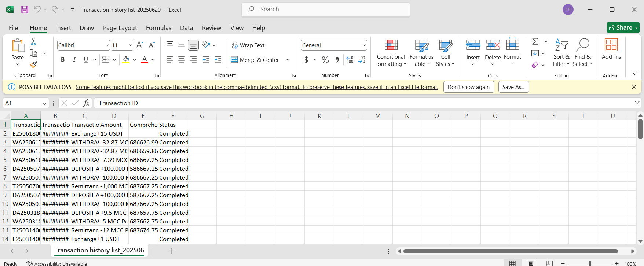Image resolution: width=644 pixels, height=266 pixels.
Task: Switch to Normal view in status bar
Action: (513, 263)
